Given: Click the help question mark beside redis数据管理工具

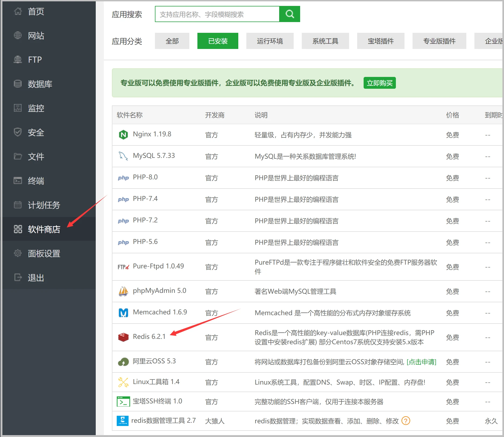Looking at the screenshot, I should [406, 421].
